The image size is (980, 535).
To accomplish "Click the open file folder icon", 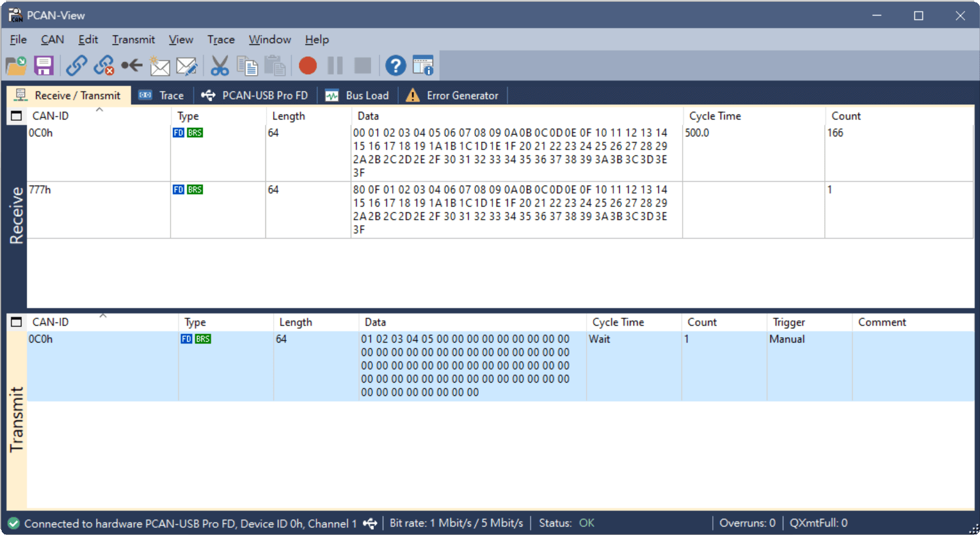I will coord(16,65).
